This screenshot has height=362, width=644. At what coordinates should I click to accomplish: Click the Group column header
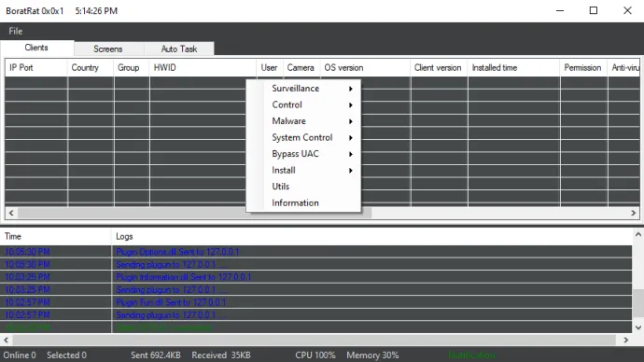tap(132, 68)
